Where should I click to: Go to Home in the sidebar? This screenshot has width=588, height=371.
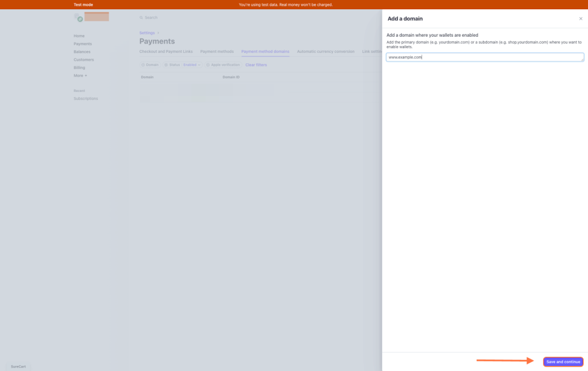coord(79,36)
